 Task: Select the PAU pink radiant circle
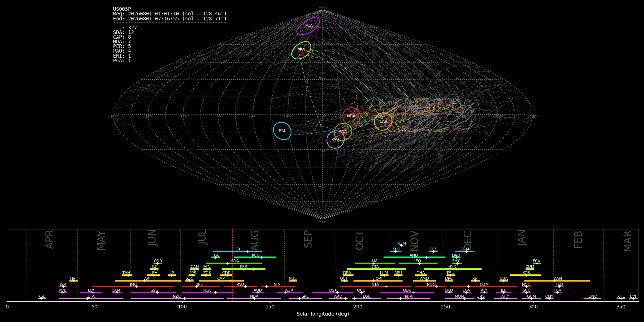tap(336, 140)
